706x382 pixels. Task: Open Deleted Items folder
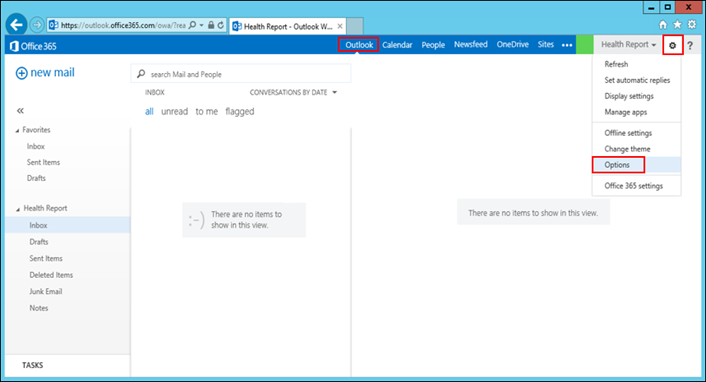tap(51, 275)
